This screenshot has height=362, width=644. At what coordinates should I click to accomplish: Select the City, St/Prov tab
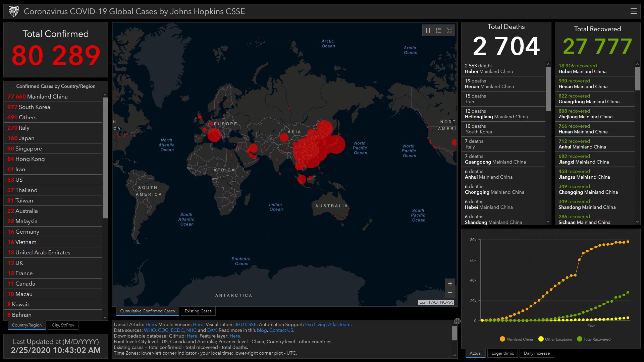[63, 325]
